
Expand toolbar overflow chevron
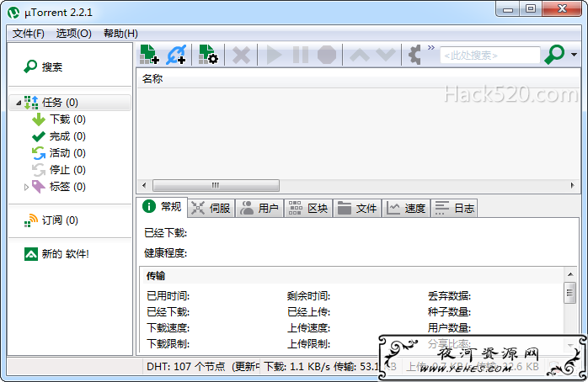click(431, 48)
